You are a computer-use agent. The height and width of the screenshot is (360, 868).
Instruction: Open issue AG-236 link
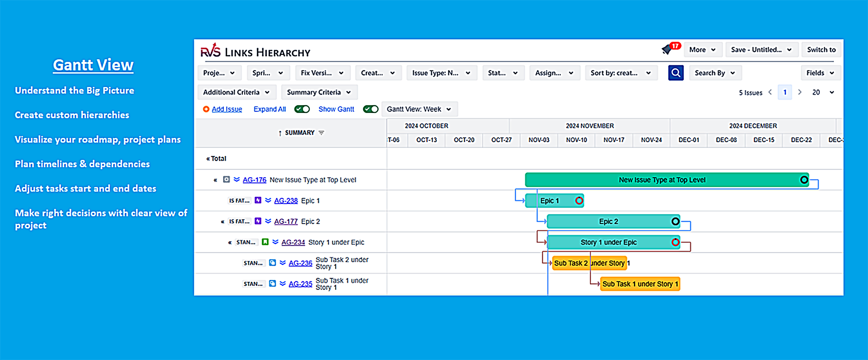[300, 263]
